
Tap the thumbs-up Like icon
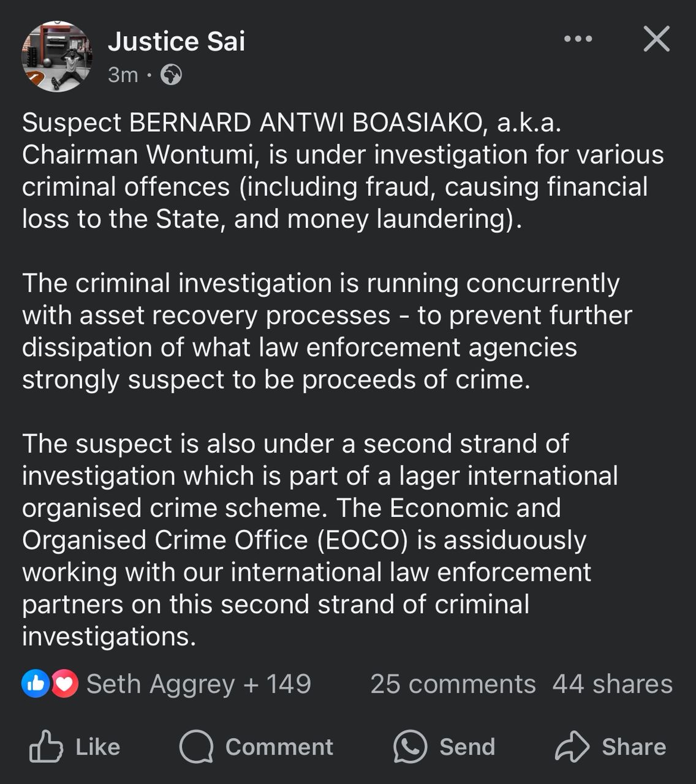point(46,746)
